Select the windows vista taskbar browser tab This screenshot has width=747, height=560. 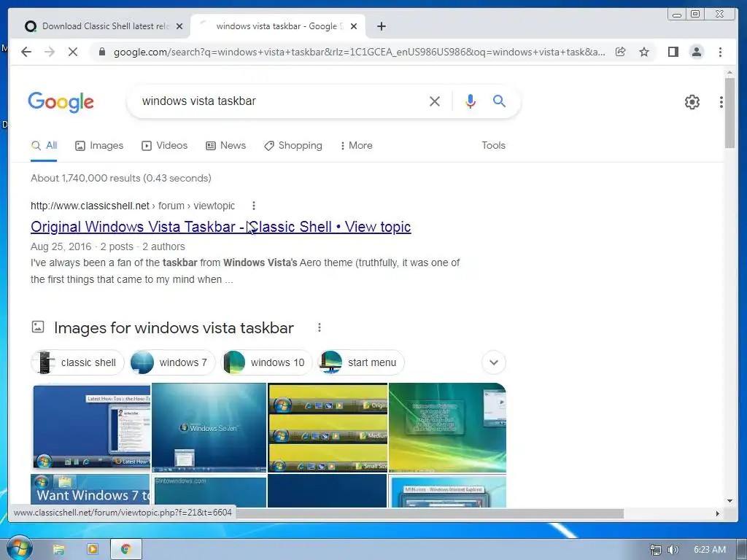[278, 26]
